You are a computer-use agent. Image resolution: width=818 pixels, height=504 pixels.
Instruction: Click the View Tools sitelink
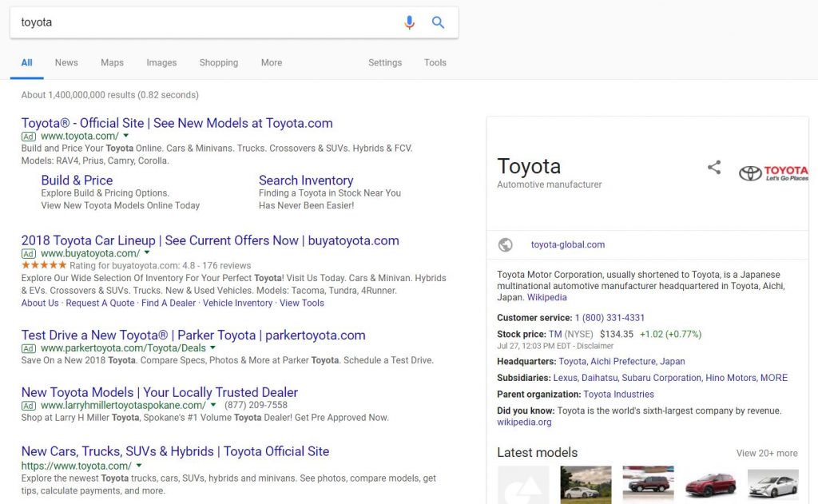(301, 304)
